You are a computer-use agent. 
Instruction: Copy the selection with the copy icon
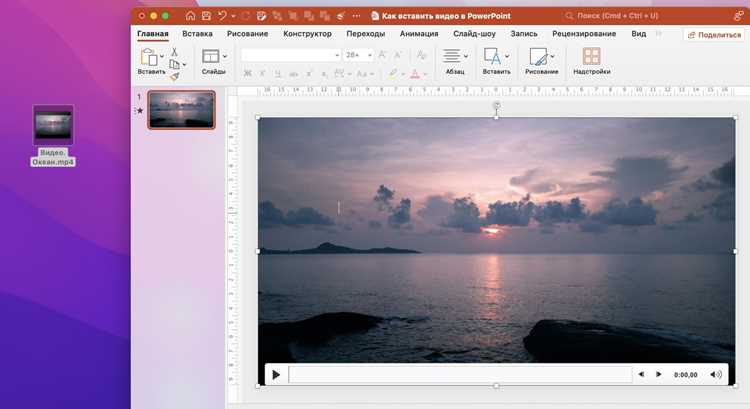point(175,64)
